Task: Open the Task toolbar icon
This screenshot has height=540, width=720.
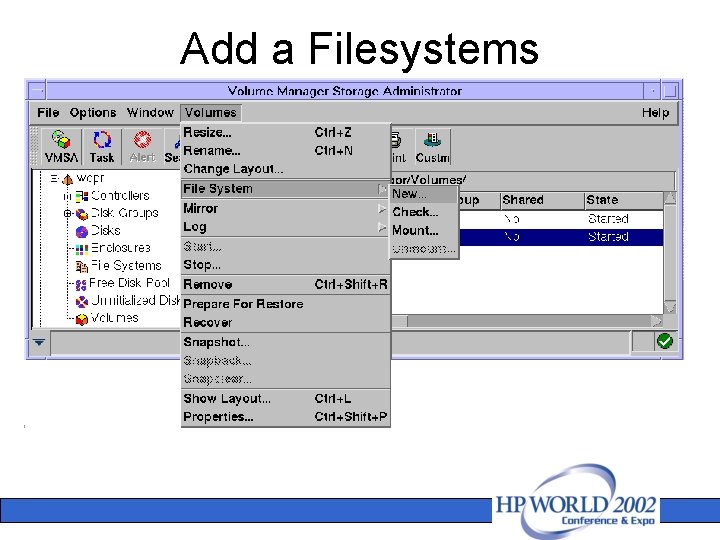Action: pyautogui.click(x=102, y=146)
